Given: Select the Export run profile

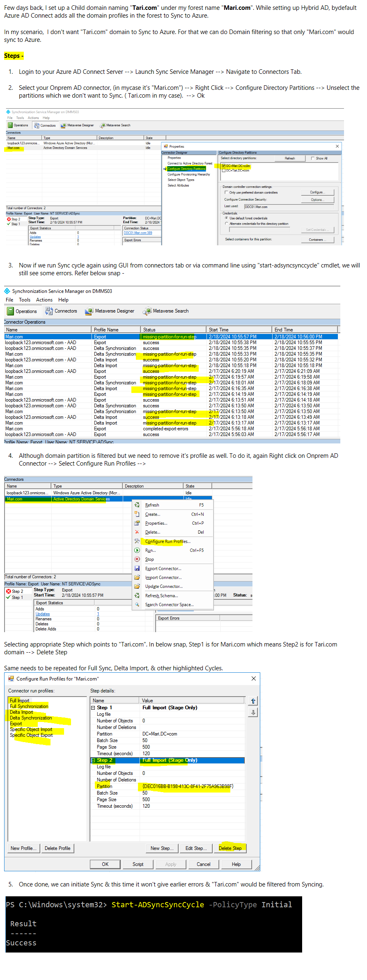Looking at the screenshot, I should pos(16,724).
